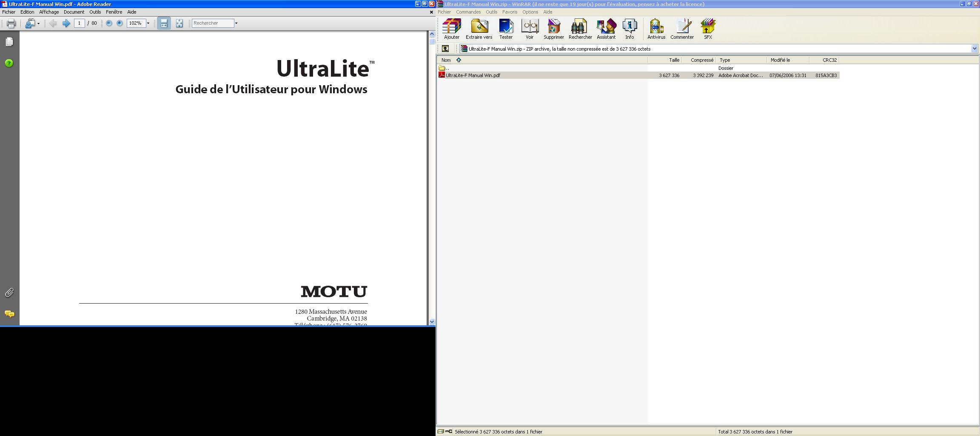Open the Options menu in WinRAR
The width and height of the screenshot is (980, 436).
pos(530,12)
